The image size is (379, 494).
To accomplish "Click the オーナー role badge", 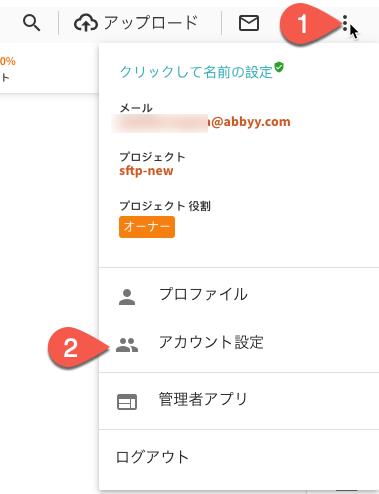I will 147,227.
